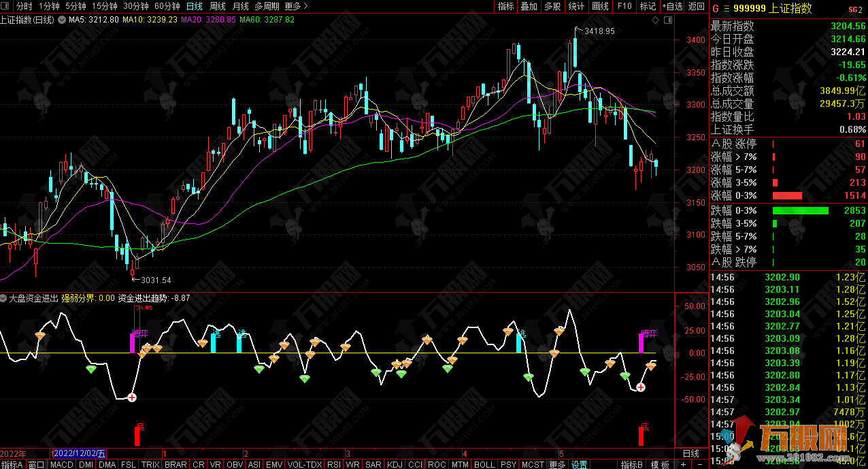Click the 3418.95 high price marker
868x469 pixels.
coord(599,31)
